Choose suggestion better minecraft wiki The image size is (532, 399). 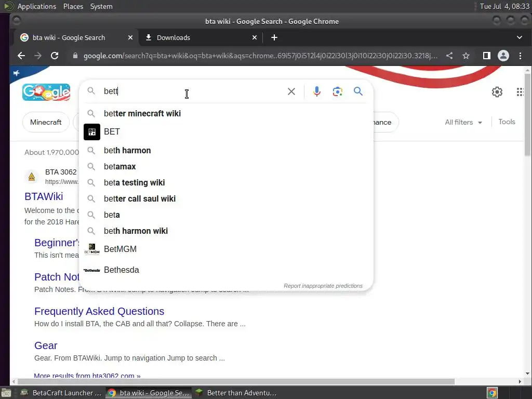(226, 114)
